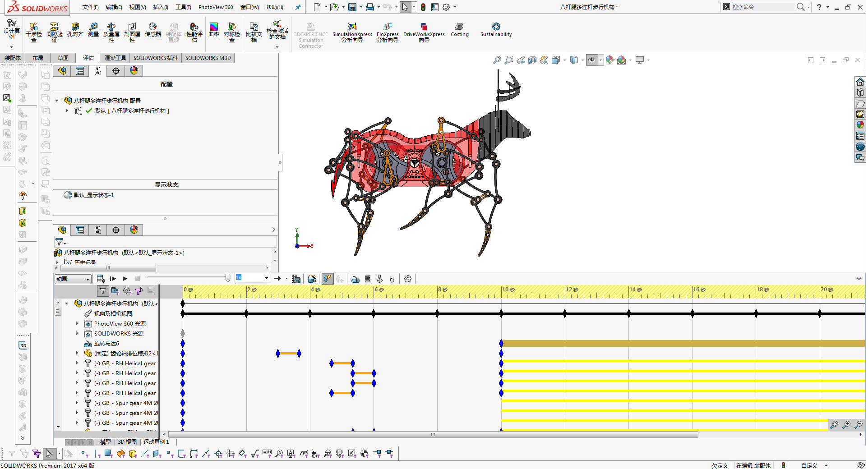The image size is (868, 469).
Task: Expand the PhotoView 360 光源 tree node
Action: [77, 324]
